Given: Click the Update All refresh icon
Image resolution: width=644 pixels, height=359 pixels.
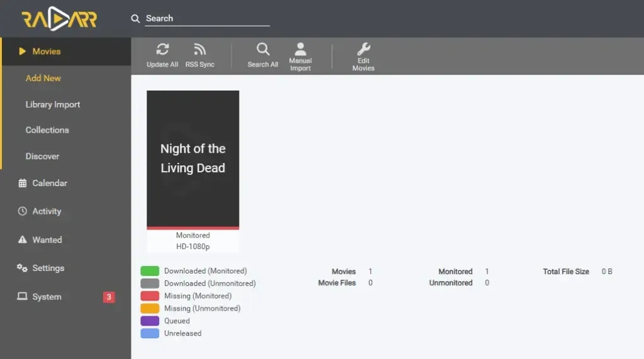Looking at the screenshot, I should coord(162,50).
